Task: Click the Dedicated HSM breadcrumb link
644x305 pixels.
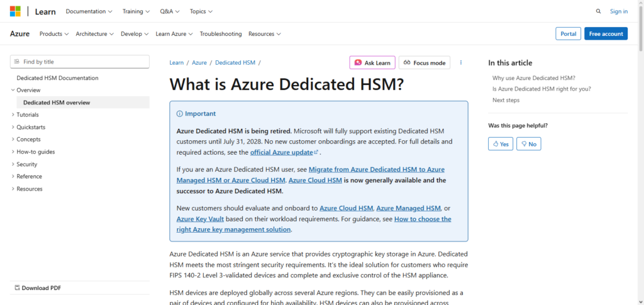Action: click(x=235, y=63)
